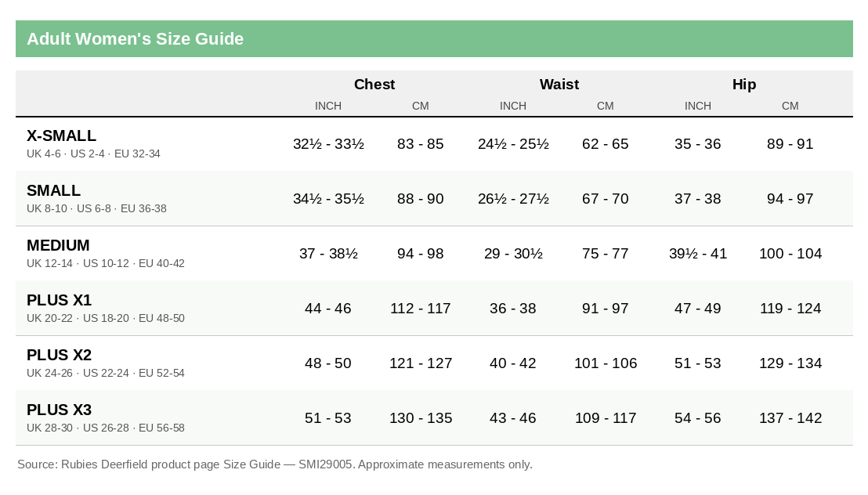Click the Adult Women's Size Guide header

(135, 38)
